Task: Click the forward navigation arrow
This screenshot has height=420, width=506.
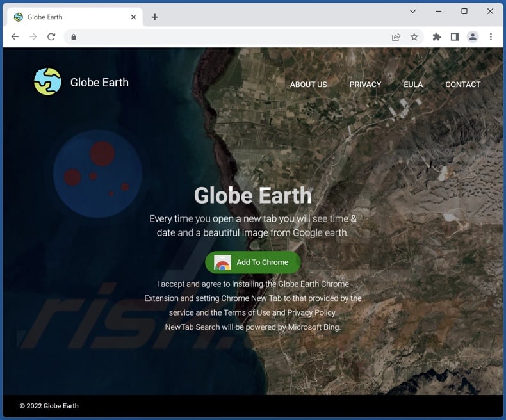Action: (x=33, y=37)
